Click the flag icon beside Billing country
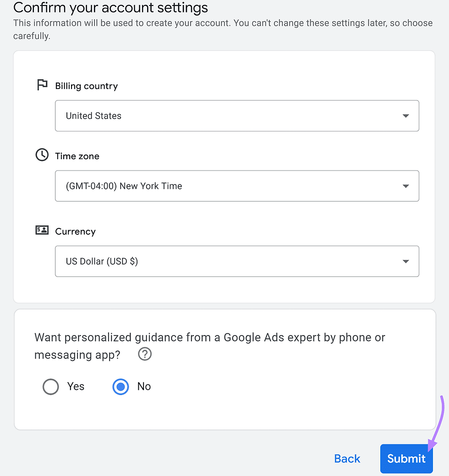 point(42,84)
